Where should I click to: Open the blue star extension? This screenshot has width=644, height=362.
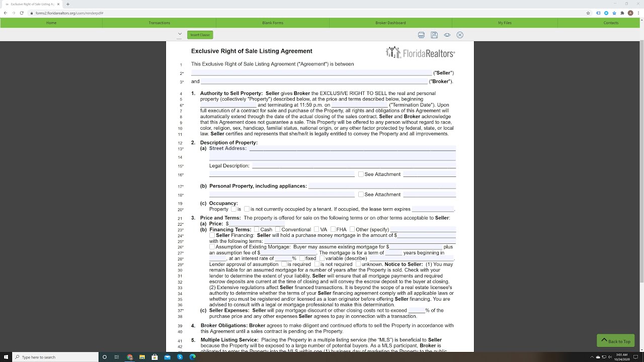tap(614, 13)
